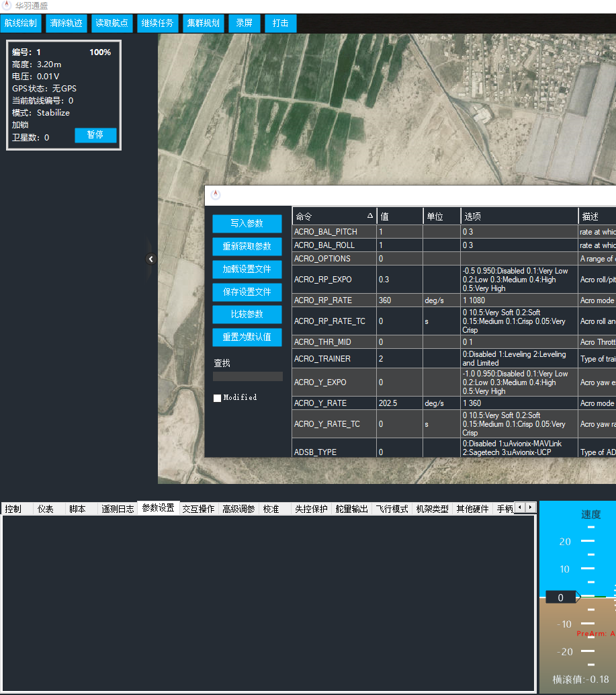Open 集群规划 swarm planning
The width and height of the screenshot is (616, 695).
pos(204,24)
